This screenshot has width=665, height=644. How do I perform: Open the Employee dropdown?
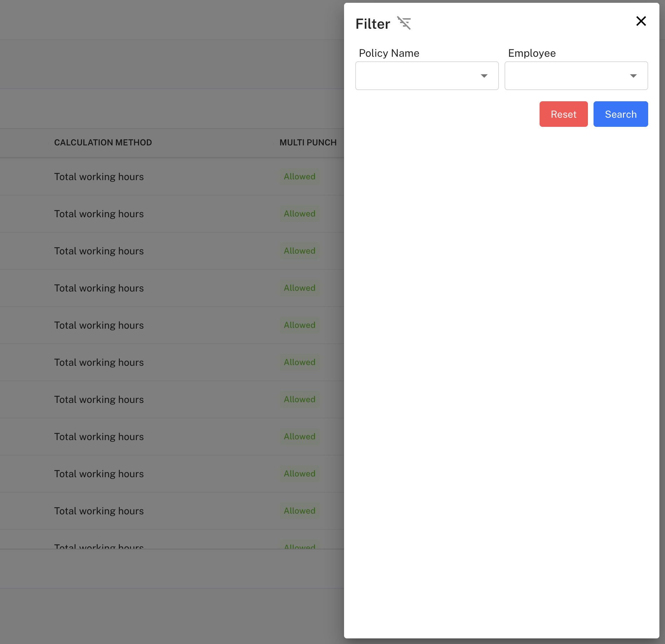(x=576, y=76)
